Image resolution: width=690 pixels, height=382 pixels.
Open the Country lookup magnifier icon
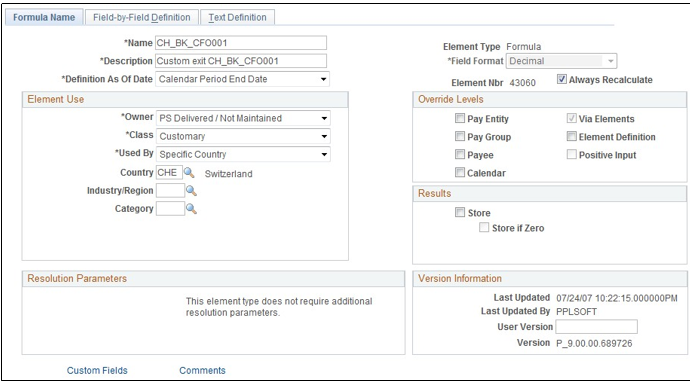pyautogui.click(x=189, y=173)
